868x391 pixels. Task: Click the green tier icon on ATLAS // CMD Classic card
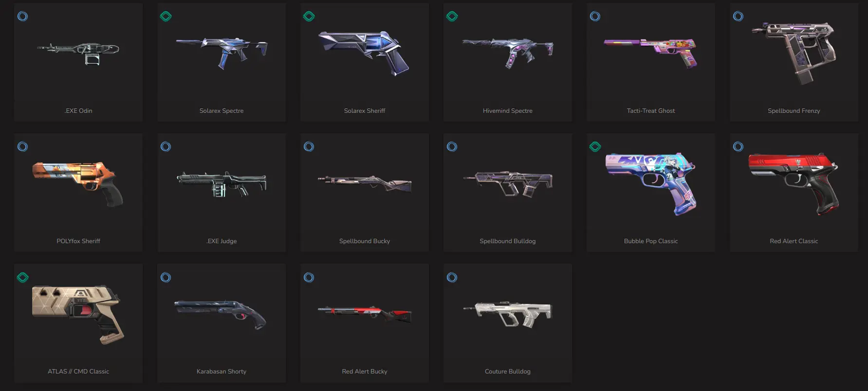22,278
